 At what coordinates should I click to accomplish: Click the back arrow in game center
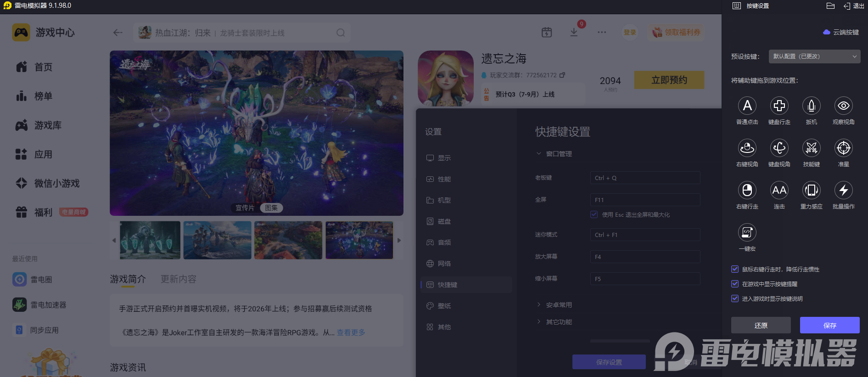(118, 33)
